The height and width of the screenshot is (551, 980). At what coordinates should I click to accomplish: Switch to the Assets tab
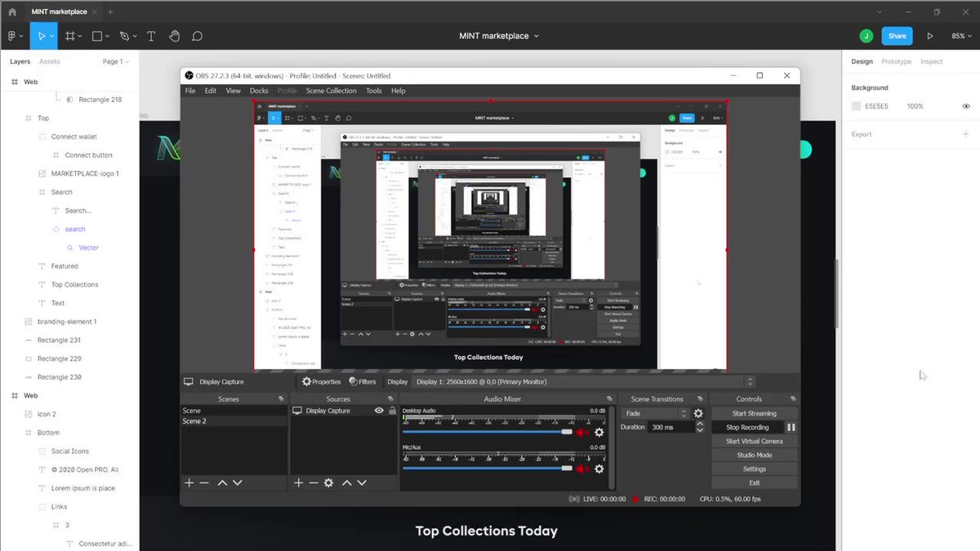[50, 61]
